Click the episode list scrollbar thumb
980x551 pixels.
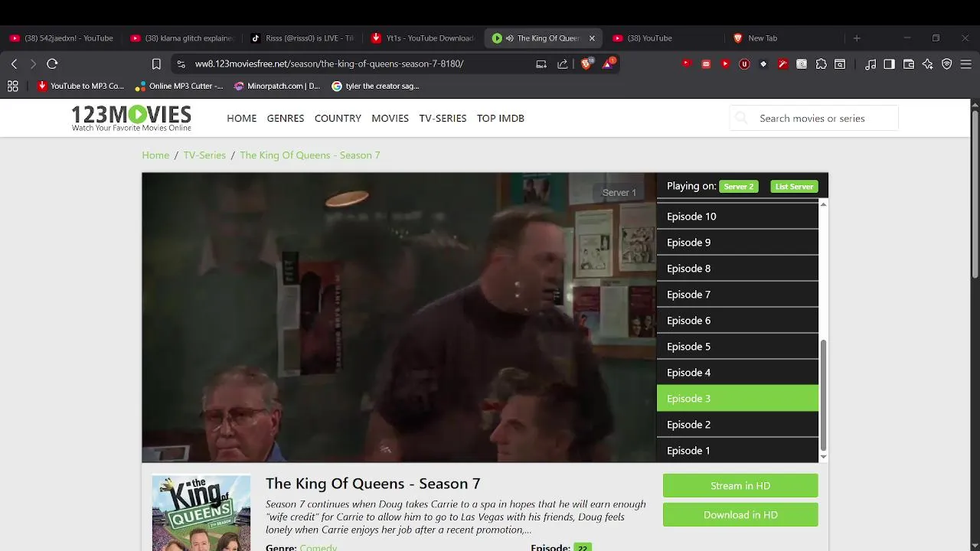click(x=824, y=395)
